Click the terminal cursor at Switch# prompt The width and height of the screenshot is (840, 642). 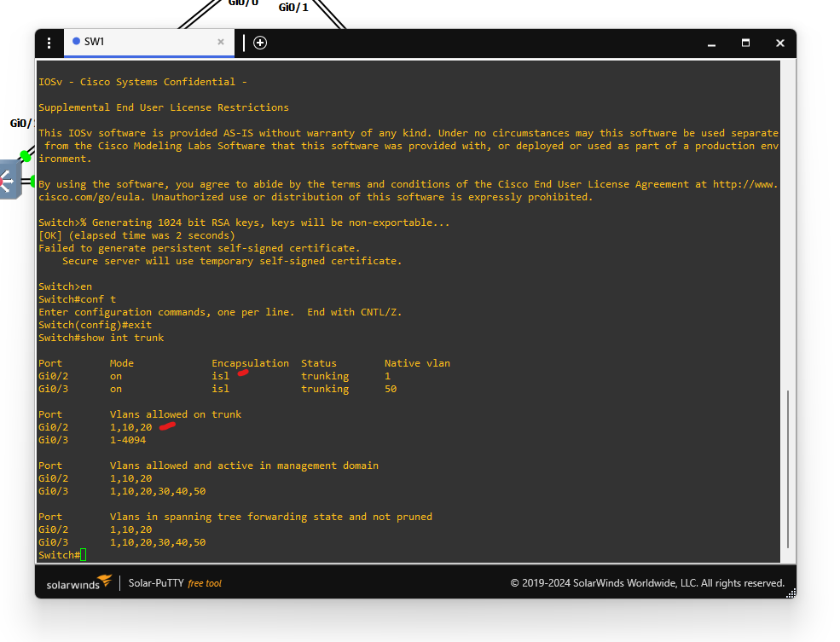point(83,555)
